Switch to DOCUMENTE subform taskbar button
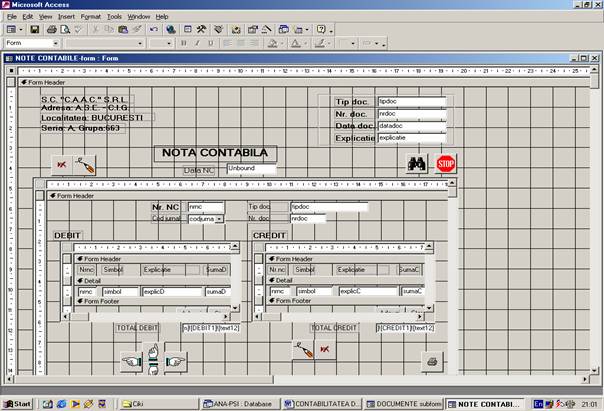This screenshot has height=411, width=604. pyautogui.click(x=404, y=404)
